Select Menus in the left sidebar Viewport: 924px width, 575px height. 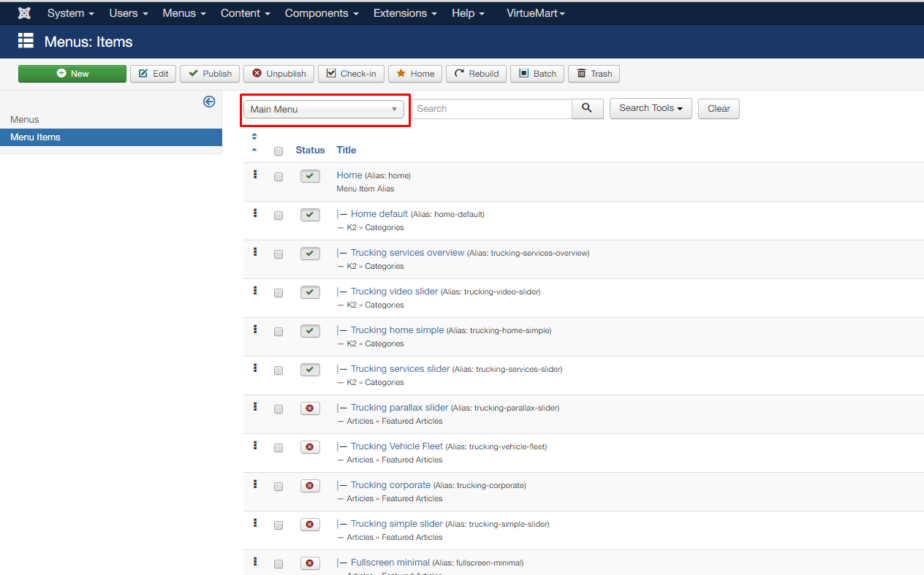[25, 119]
